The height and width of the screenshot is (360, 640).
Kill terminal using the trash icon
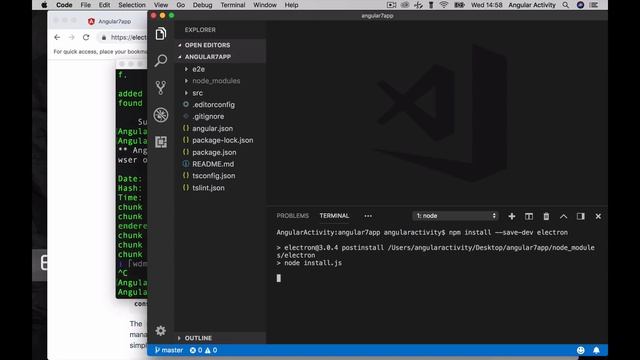[546, 216]
